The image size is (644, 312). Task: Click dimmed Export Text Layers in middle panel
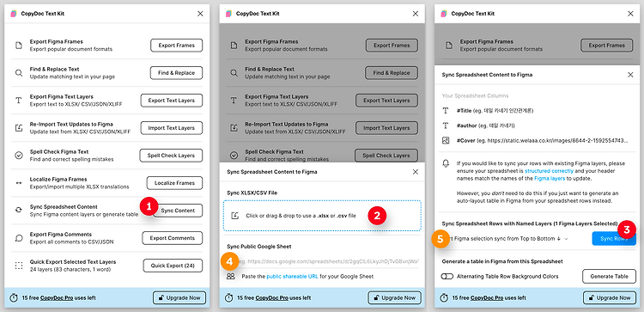pos(387,101)
